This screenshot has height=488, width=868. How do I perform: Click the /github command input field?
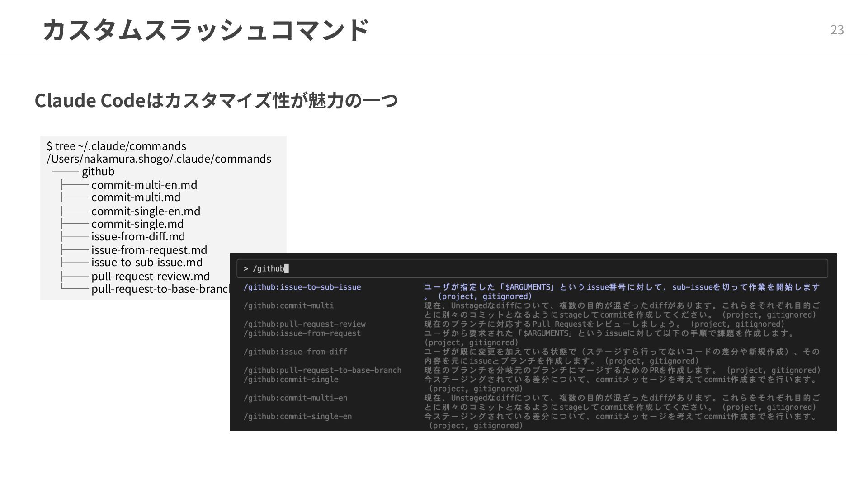(532, 268)
